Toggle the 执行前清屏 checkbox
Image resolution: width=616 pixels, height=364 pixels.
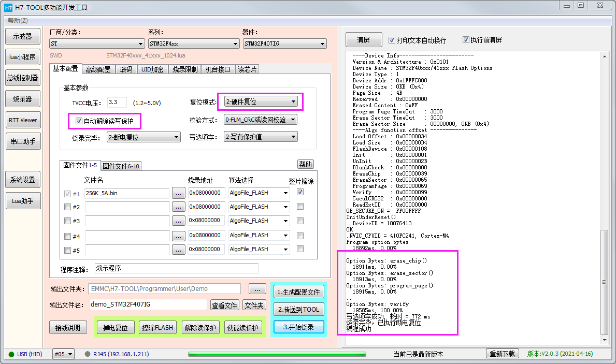click(x=466, y=40)
